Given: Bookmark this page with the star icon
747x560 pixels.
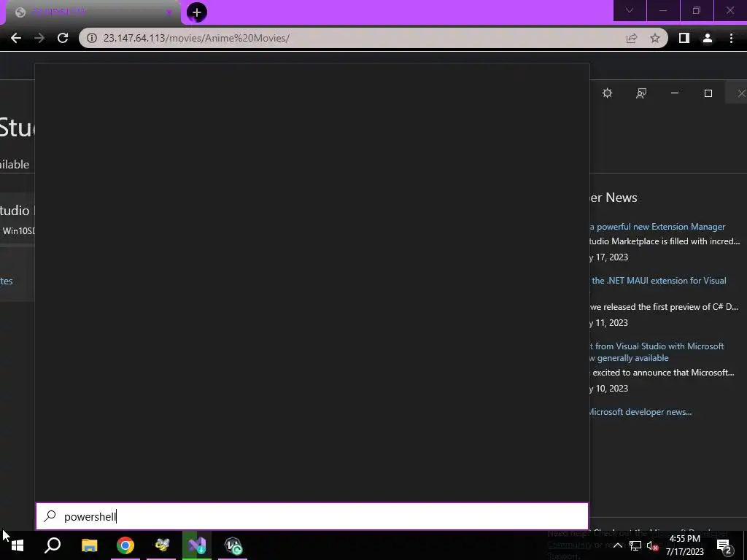Looking at the screenshot, I should pyautogui.click(x=655, y=38).
